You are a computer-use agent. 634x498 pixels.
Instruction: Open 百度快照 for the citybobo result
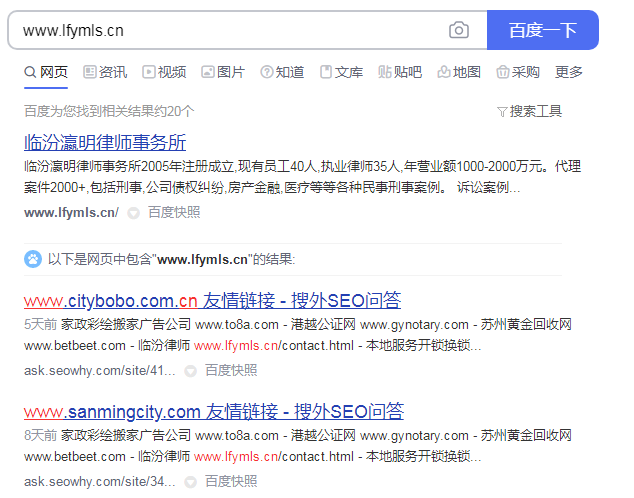pyautogui.click(x=231, y=371)
